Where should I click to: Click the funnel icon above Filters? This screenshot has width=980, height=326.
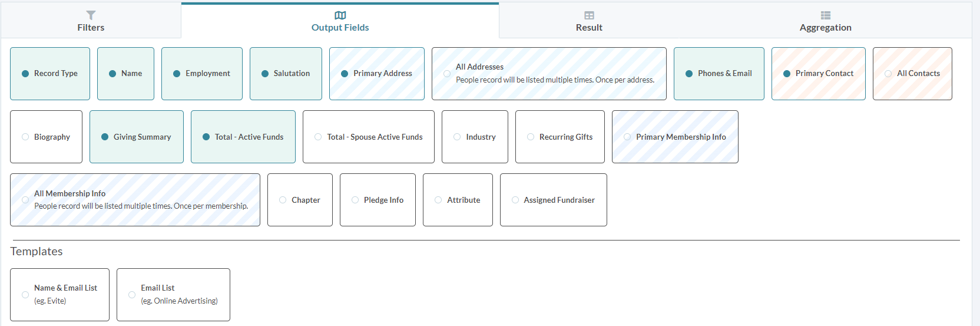point(91,15)
